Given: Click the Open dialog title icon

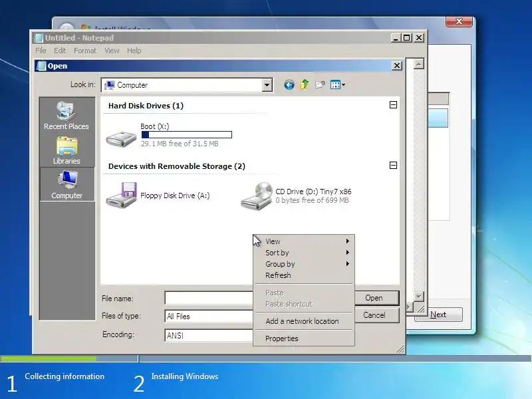Looking at the screenshot, I should pos(41,66).
